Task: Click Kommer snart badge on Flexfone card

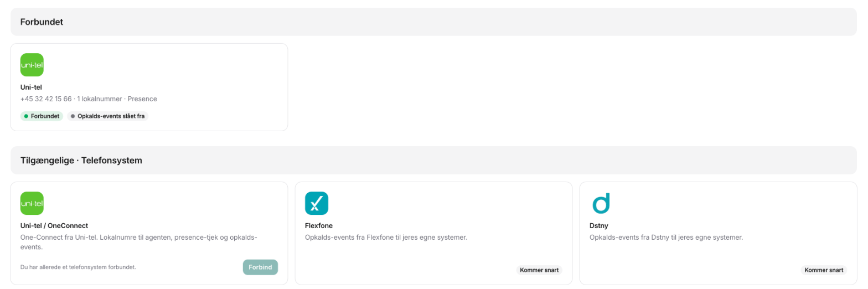Action: click(x=539, y=270)
